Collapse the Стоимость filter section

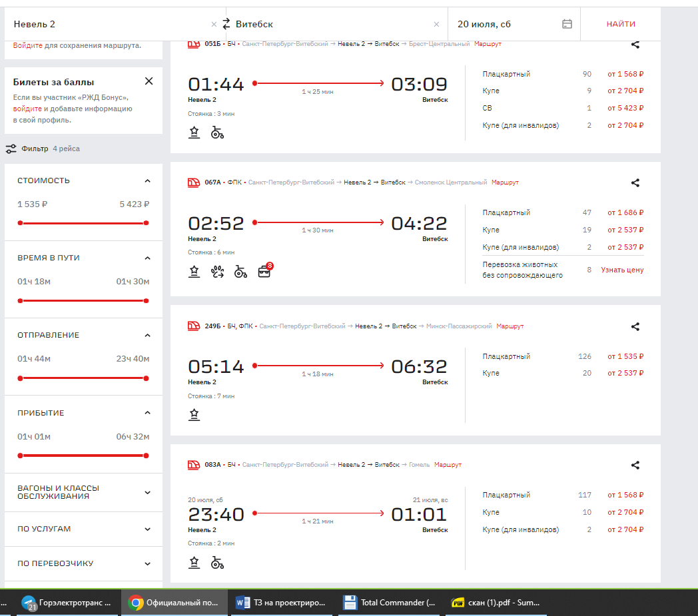pos(147,180)
